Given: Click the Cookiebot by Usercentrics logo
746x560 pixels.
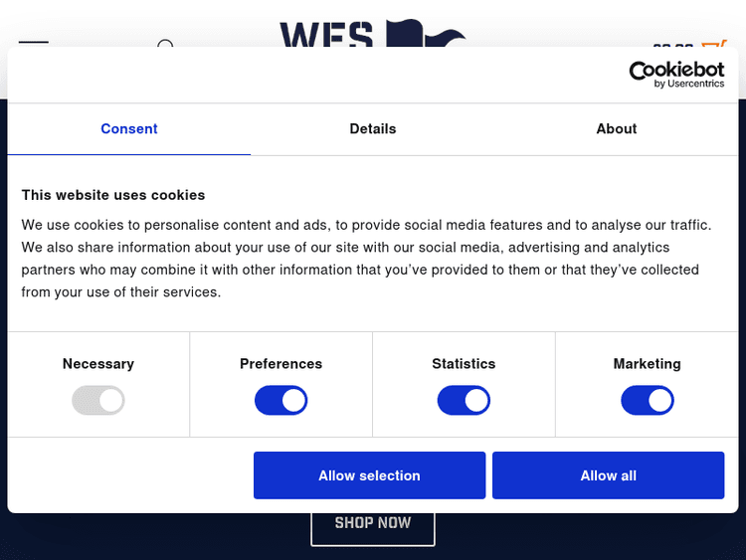Looking at the screenshot, I should (676, 75).
